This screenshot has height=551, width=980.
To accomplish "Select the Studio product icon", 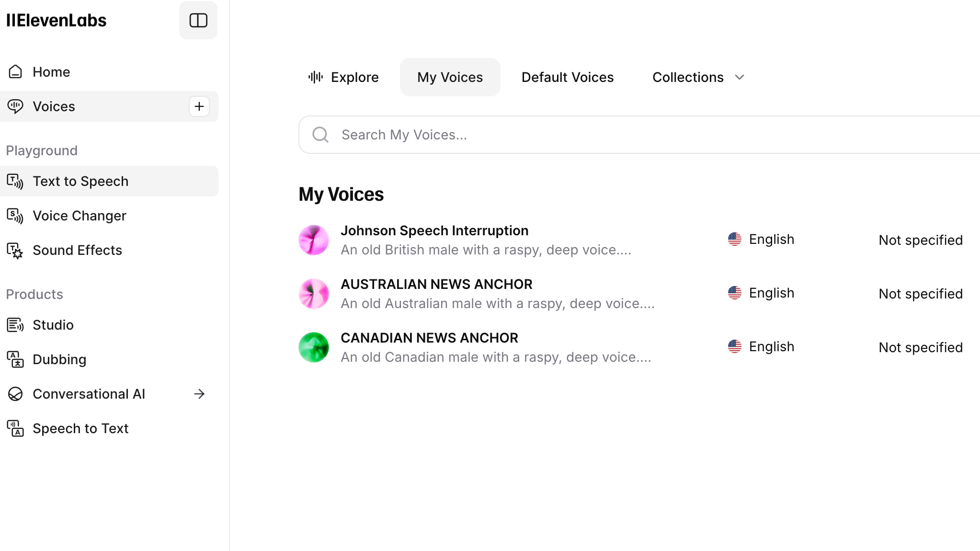I will click(15, 325).
